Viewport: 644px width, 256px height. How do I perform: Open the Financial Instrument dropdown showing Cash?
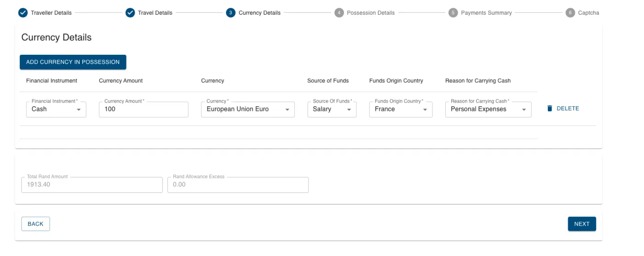[x=56, y=109]
